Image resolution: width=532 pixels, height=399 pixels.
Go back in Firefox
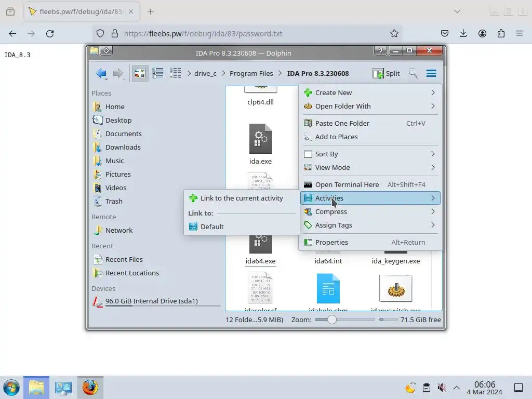pyautogui.click(x=12, y=34)
